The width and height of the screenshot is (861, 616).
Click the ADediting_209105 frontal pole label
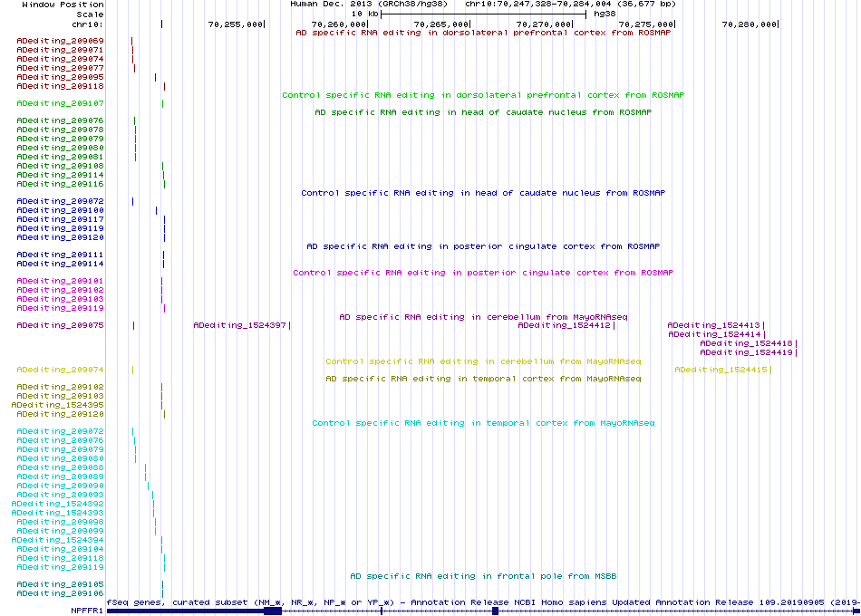point(60,584)
